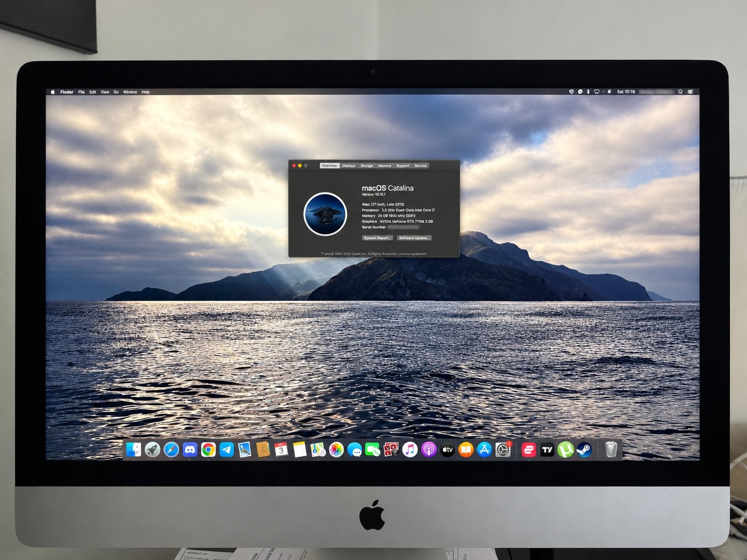The width and height of the screenshot is (747, 560).
Task: Open the View menu
Action: 105,92
